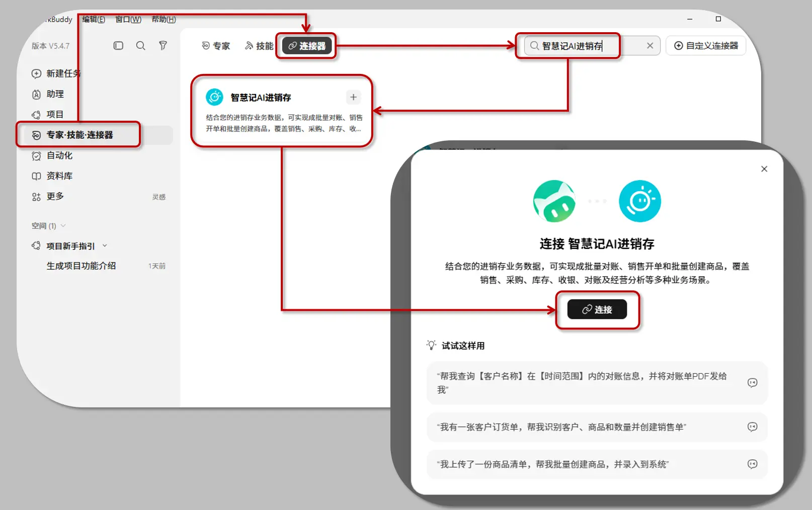Open the 自动化 automation section

(x=52, y=155)
